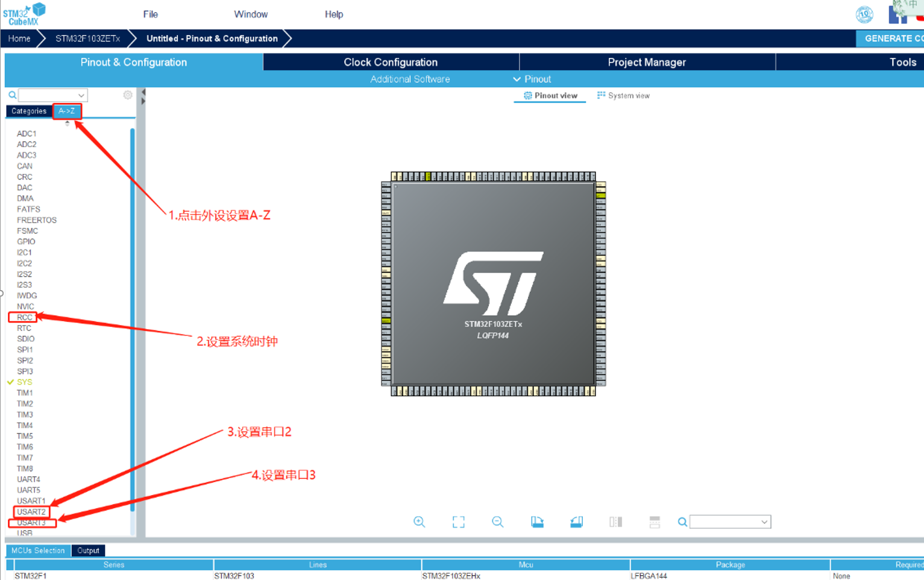Open the peripheral panel settings gear
This screenshot has width=924, height=580.
(x=127, y=95)
